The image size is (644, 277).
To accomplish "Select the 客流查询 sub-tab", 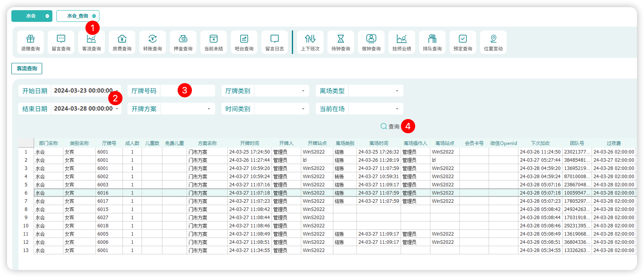I will 27,68.
